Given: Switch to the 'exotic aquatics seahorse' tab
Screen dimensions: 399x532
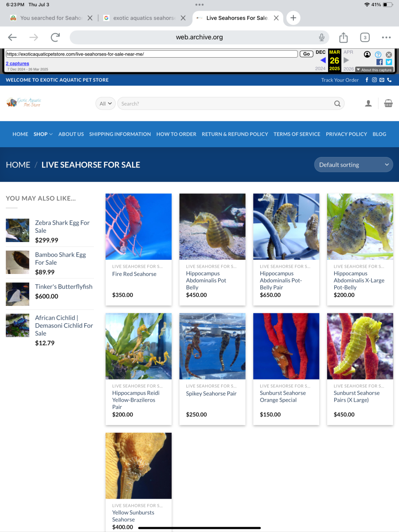Looking at the screenshot, I should (144, 18).
